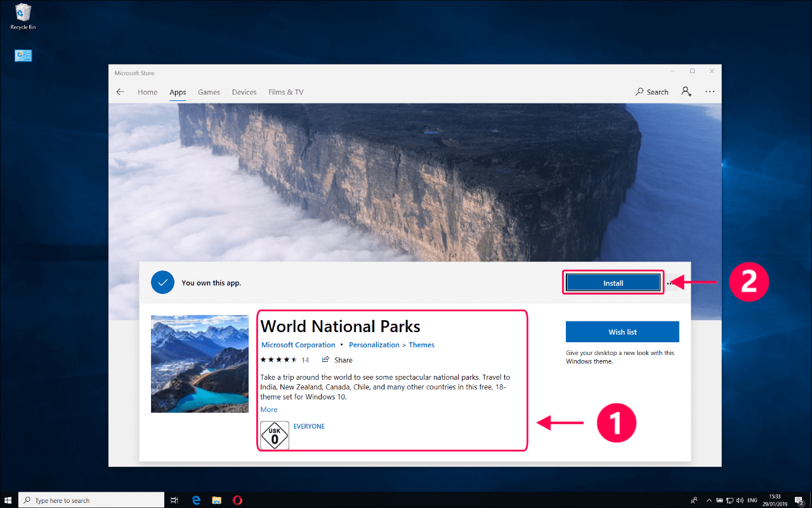Expand the description with More
Image resolution: width=812 pixels, height=508 pixels.
269,410
